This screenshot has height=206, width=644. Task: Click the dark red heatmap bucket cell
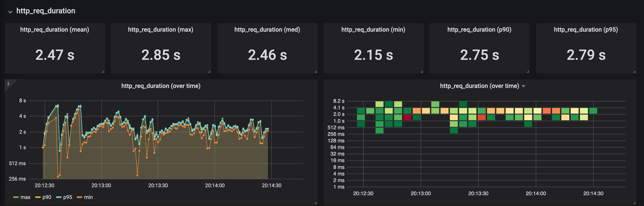tap(407, 117)
